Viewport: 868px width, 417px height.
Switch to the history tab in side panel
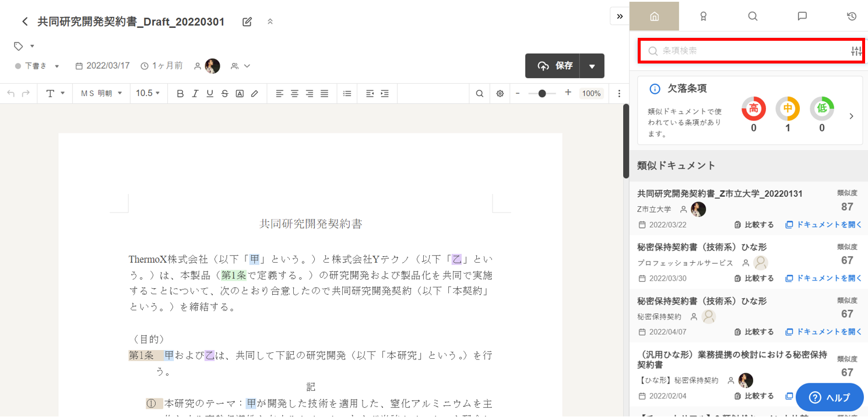click(852, 16)
